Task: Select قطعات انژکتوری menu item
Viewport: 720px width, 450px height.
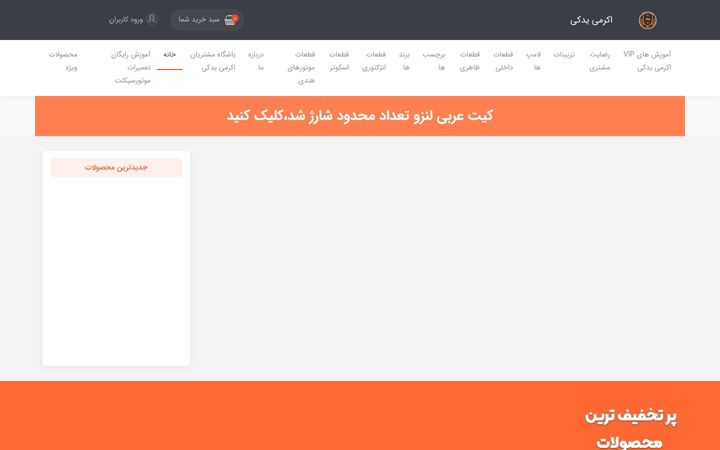Action: (374, 61)
